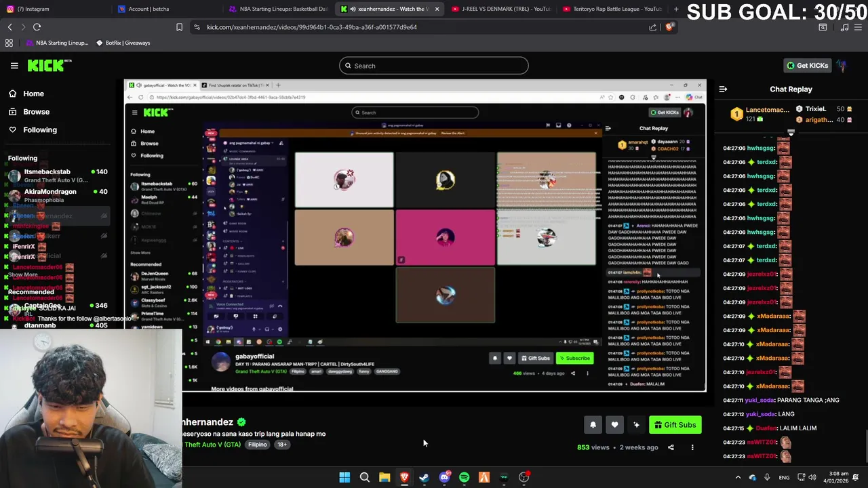868x488 pixels.
Task: Click the green Gift Subs button
Action: click(x=675, y=425)
